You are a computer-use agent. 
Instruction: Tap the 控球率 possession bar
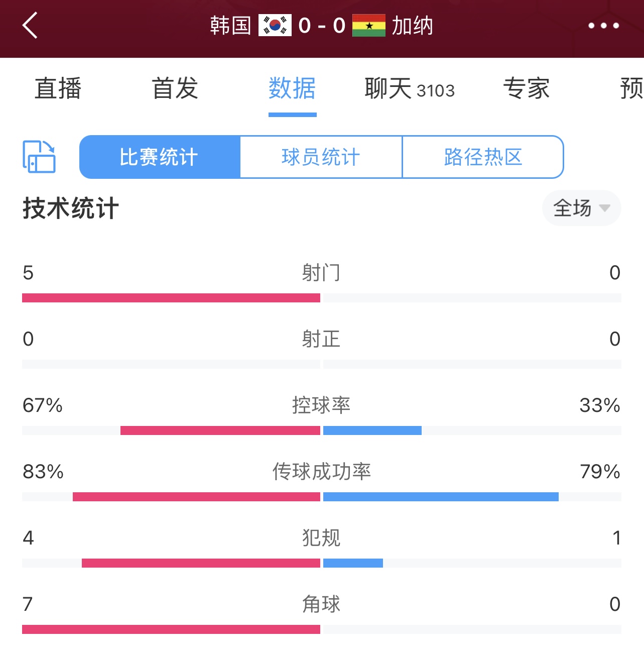(x=322, y=430)
